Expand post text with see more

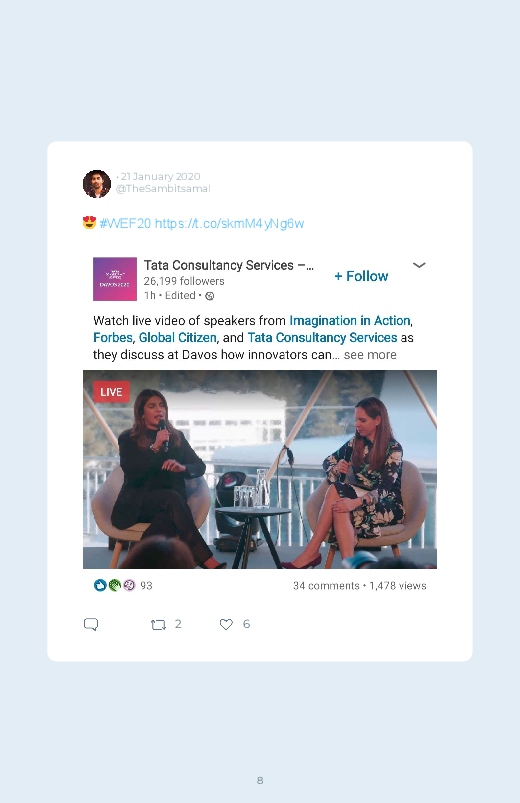[370, 355]
